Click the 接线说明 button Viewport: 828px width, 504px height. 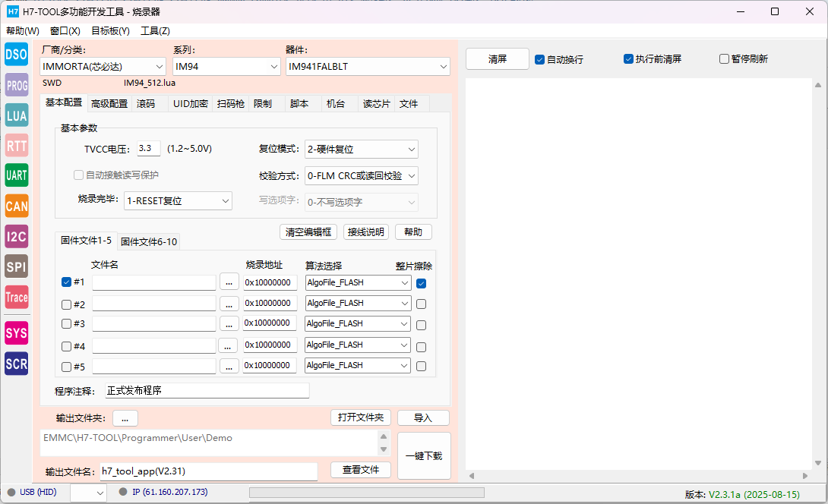[366, 232]
